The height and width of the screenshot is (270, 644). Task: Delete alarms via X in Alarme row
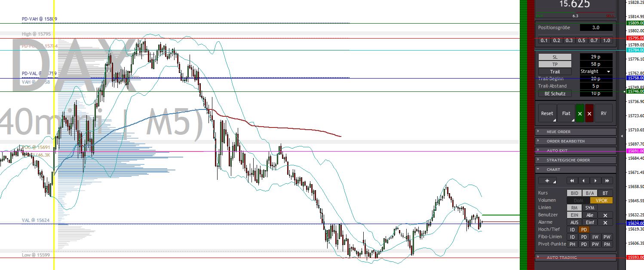[x=605, y=222]
